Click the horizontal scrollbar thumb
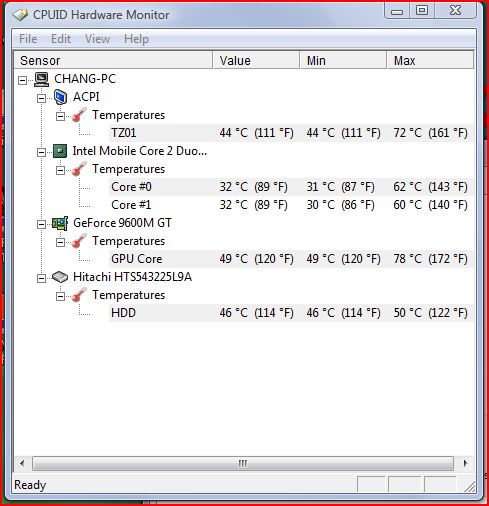 coord(243,463)
